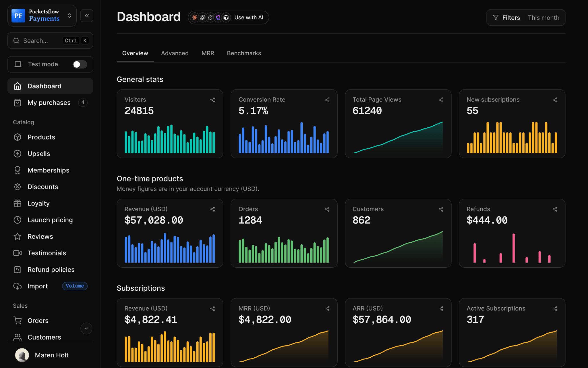Share the New subscriptions card
This screenshot has height=368, width=588.
point(555,100)
